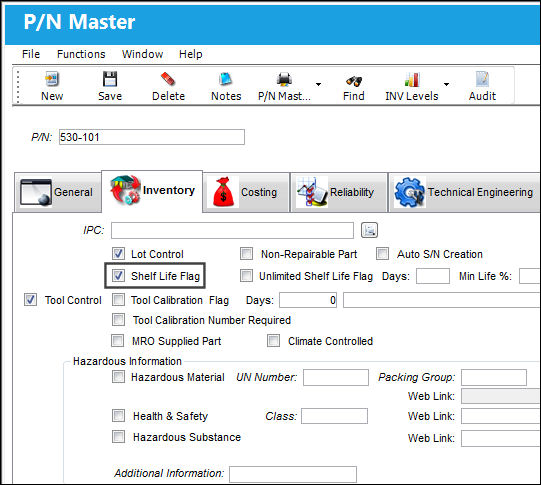Enable Tool Calibration Flag checkbox
The width and height of the screenshot is (541, 485).
click(x=118, y=299)
